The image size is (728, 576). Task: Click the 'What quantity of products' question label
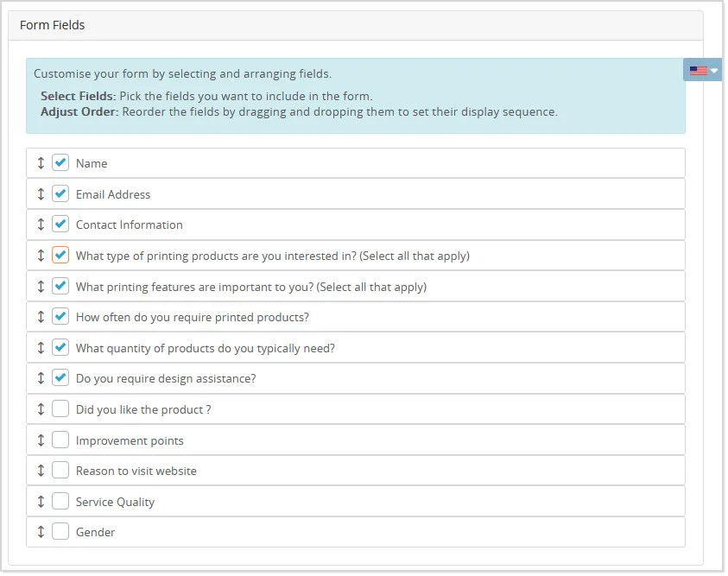pos(206,349)
